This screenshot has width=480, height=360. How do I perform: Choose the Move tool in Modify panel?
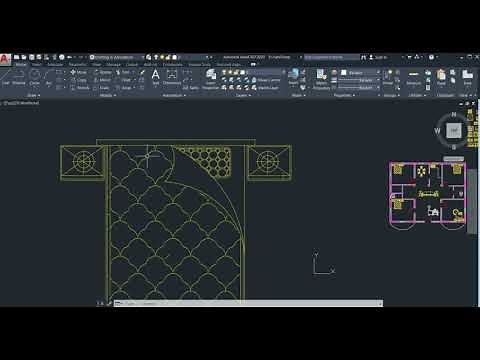78,72
